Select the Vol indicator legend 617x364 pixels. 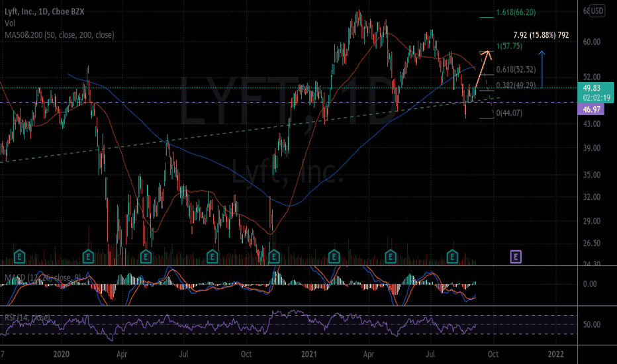coord(10,23)
